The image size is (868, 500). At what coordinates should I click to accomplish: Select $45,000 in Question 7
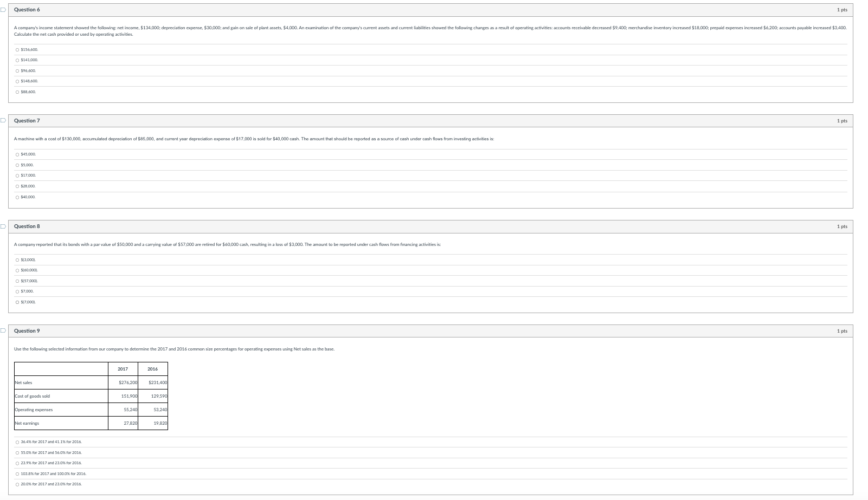coord(17,154)
